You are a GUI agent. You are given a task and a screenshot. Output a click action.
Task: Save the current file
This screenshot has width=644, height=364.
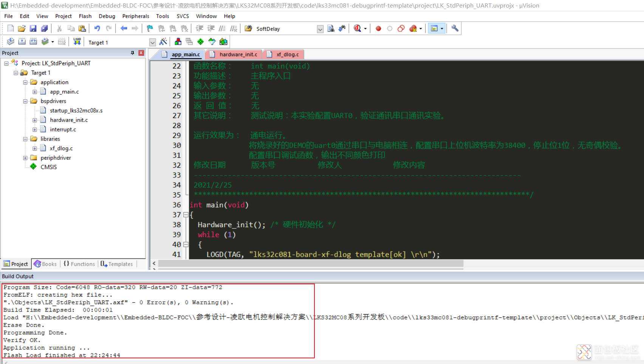33,28
